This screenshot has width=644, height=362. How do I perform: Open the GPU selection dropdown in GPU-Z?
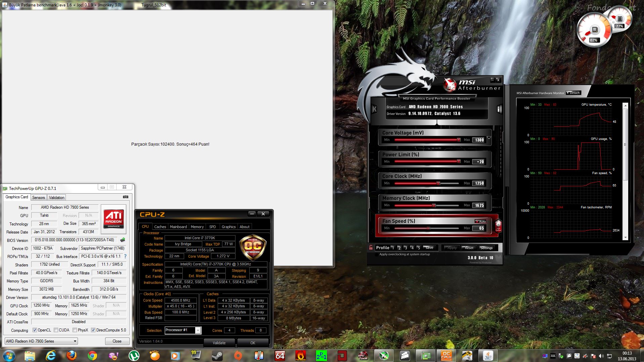41,341
